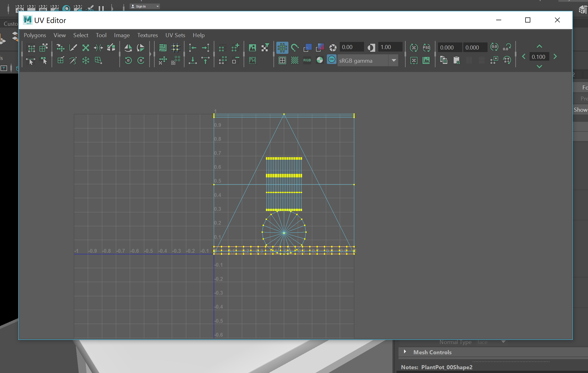This screenshot has height=373, width=588.
Task: Toggle the color management ON button
Action: pos(331,59)
